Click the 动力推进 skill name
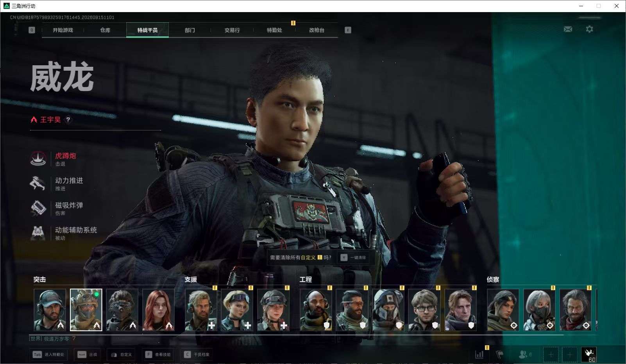 coord(69,180)
